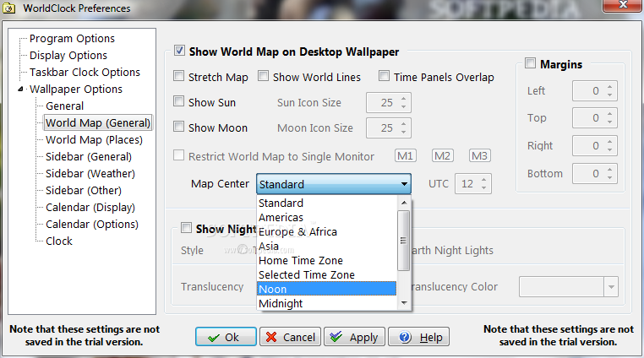Click the WorldClock title bar app icon
This screenshot has height=358, width=644.
9,8
